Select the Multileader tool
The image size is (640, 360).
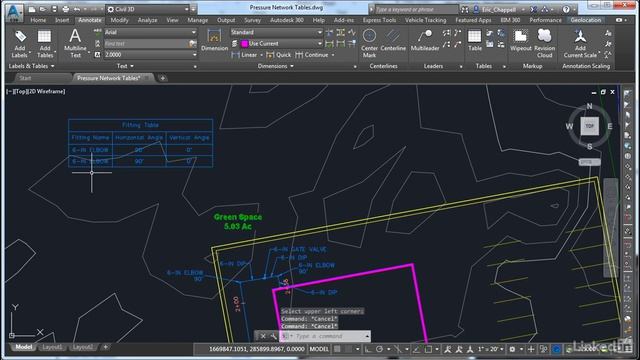coord(425,40)
